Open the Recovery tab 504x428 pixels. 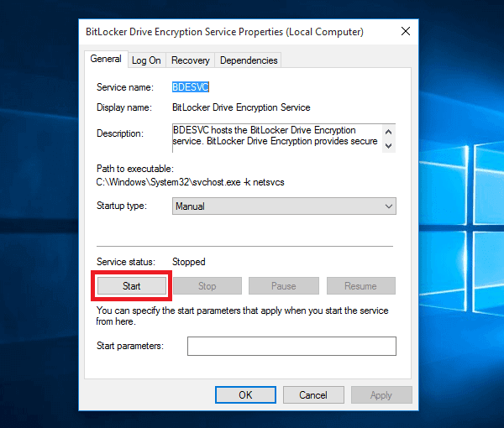coord(191,60)
